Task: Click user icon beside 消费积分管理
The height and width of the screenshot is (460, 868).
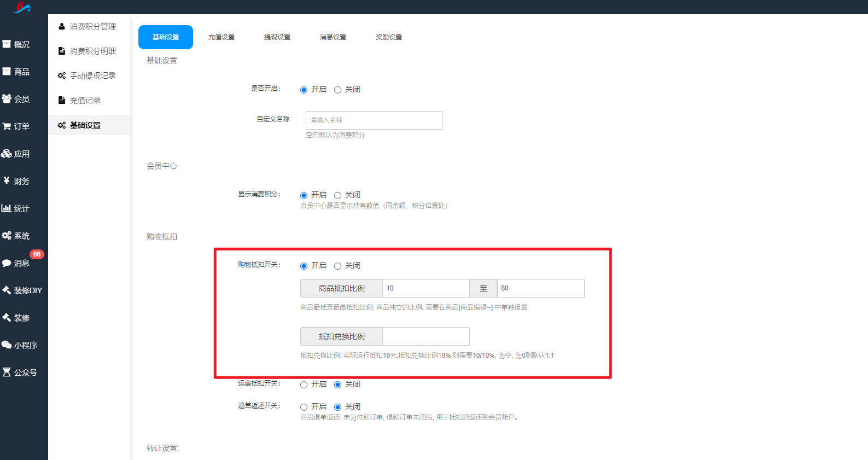Action: (62, 26)
